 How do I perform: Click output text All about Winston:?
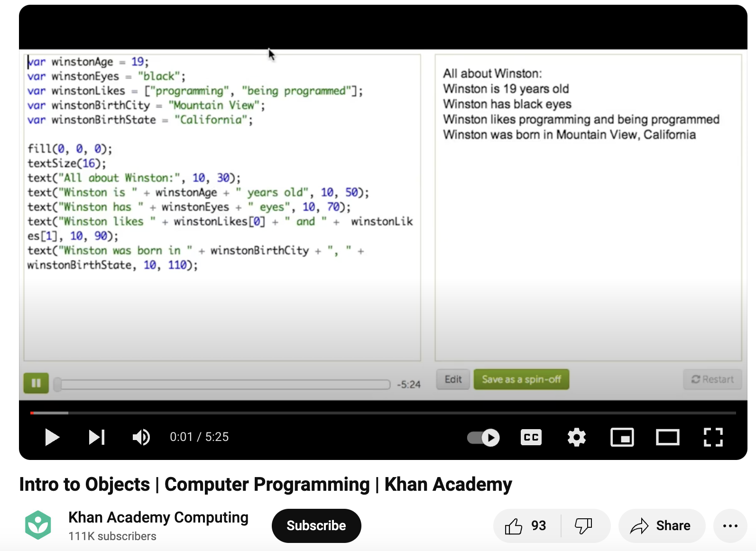(x=492, y=73)
